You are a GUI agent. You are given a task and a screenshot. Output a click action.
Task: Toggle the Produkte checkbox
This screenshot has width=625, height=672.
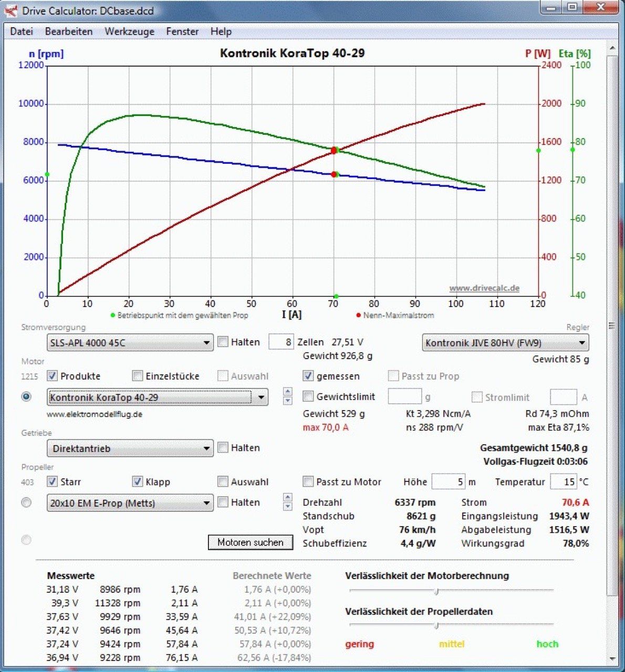click(52, 376)
